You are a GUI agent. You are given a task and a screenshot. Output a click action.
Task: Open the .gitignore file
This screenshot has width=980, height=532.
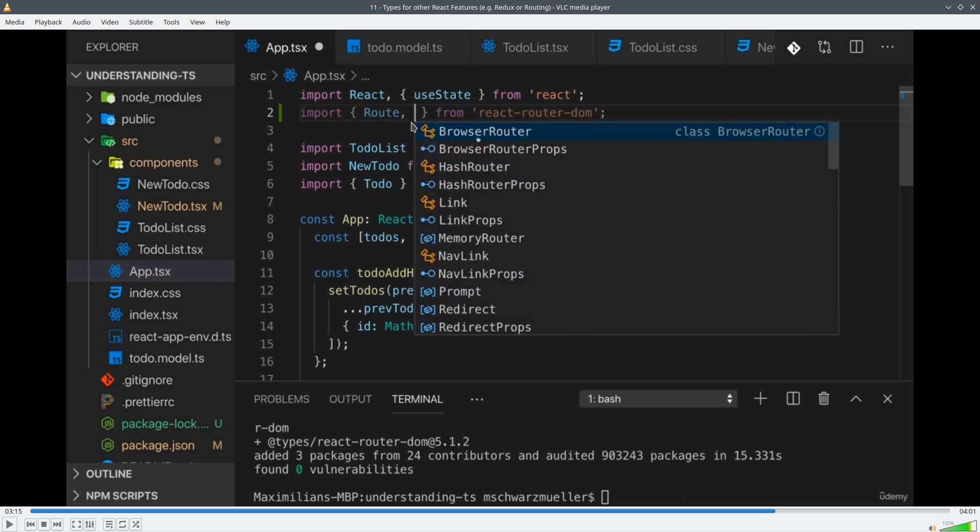(151, 380)
